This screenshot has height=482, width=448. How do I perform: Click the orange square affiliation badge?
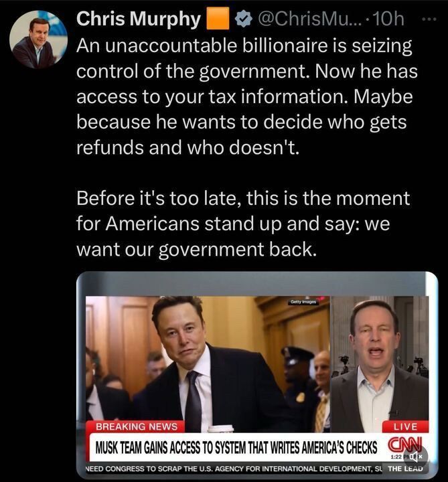click(218, 19)
